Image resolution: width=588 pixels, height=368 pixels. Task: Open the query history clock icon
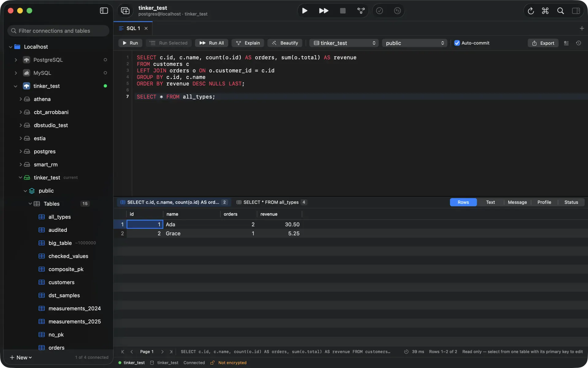(579, 43)
